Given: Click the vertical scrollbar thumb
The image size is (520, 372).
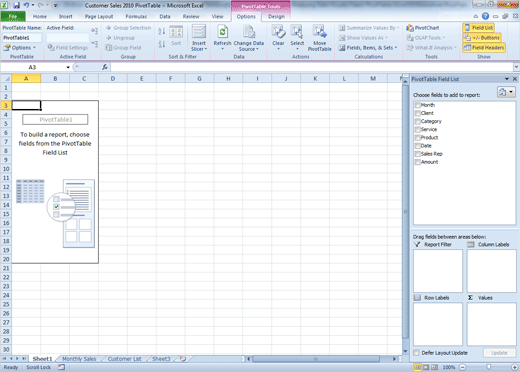Looking at the screenshot, I should [405, 212].
